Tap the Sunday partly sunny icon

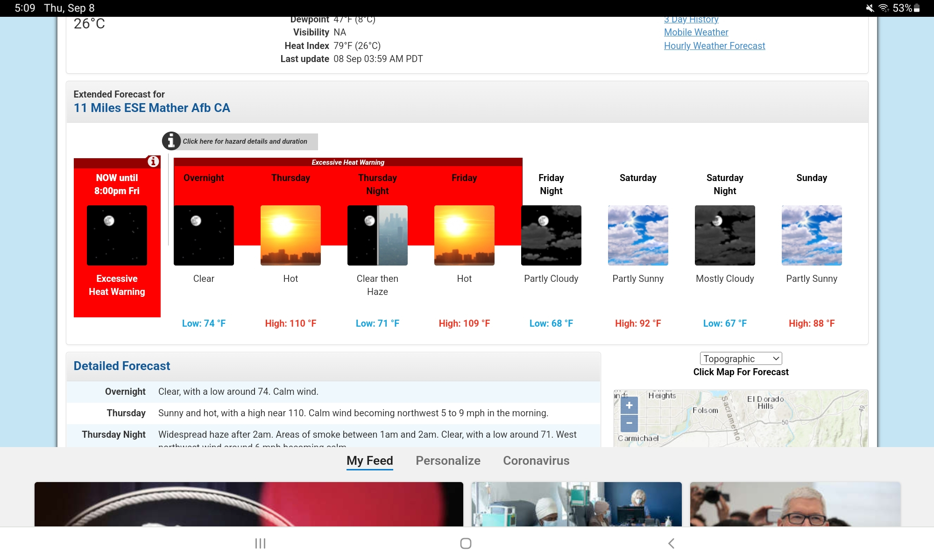(812, 235)
